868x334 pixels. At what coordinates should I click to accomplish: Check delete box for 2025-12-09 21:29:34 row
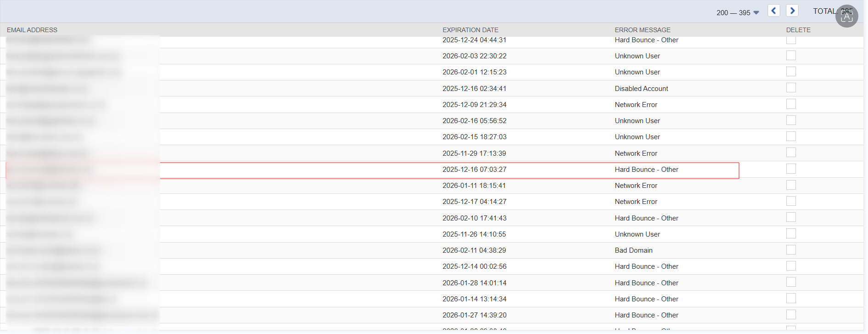(790, 104)
